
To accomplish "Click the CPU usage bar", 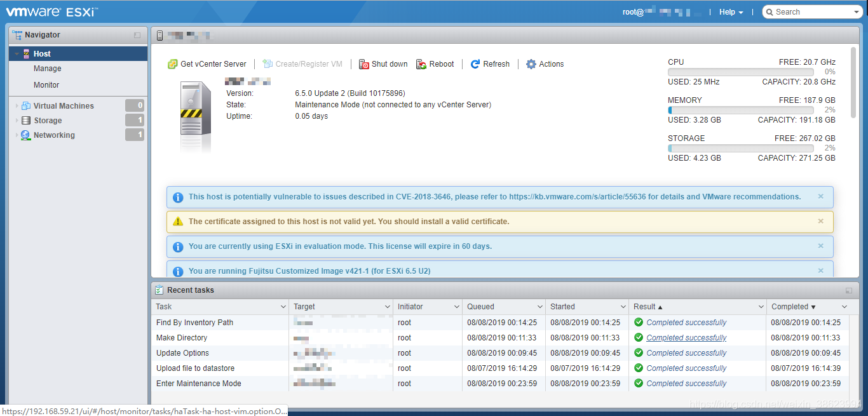I will click(741, 72).
